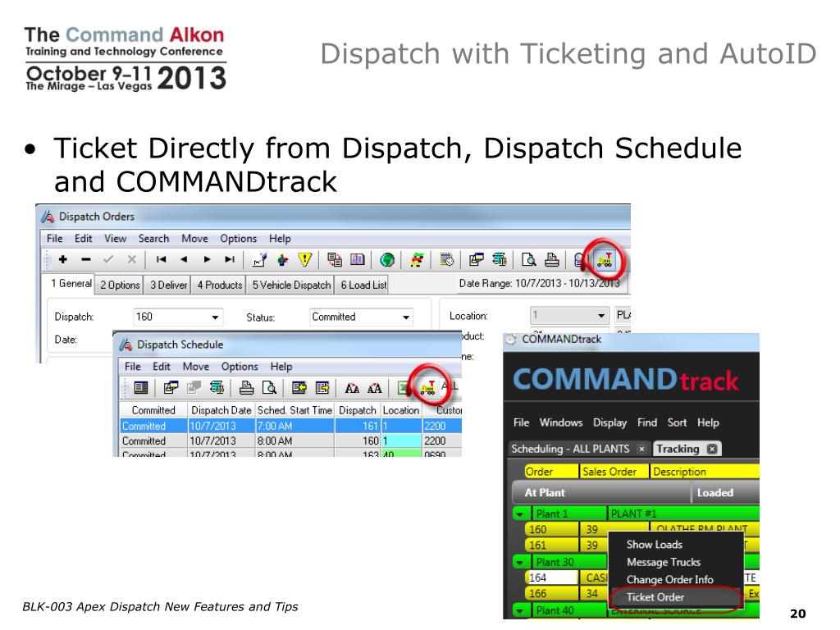Collapse the Plant 1 group in COMMANDtrack
This screenshot has width=840, height=630.
point(519,514)
